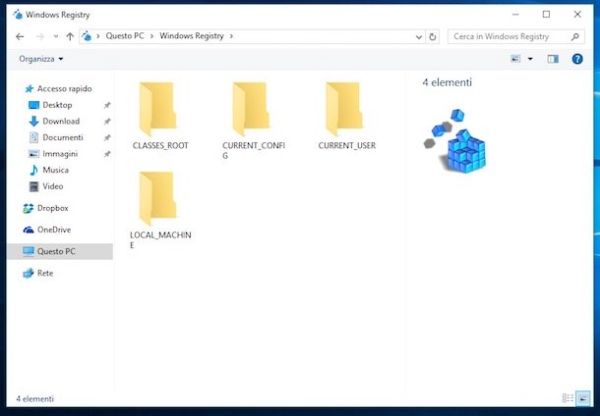
Task: Select OneDrive in the navigation pane
Action: [54, 229]
